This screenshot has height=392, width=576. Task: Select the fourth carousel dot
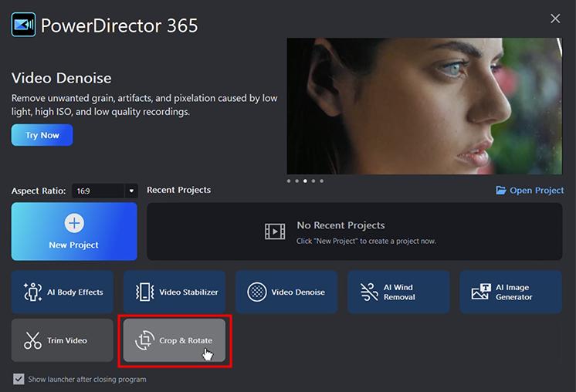[x=313, y=181]
